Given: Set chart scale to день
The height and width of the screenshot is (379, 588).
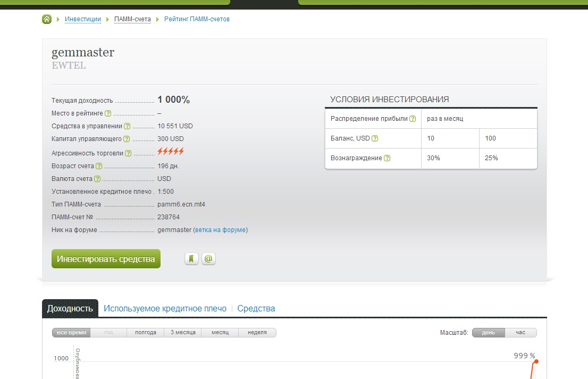Looking at the screenshot, I should [488, 332].
